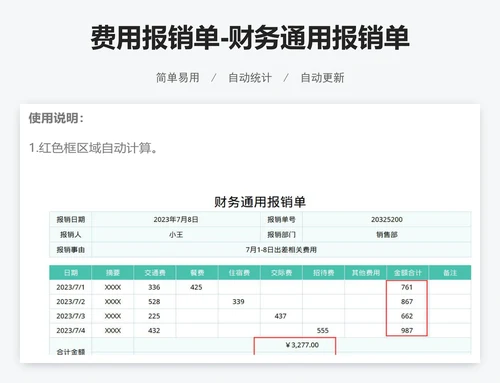Select the date cell 2023/7/1

coord(71,287)
